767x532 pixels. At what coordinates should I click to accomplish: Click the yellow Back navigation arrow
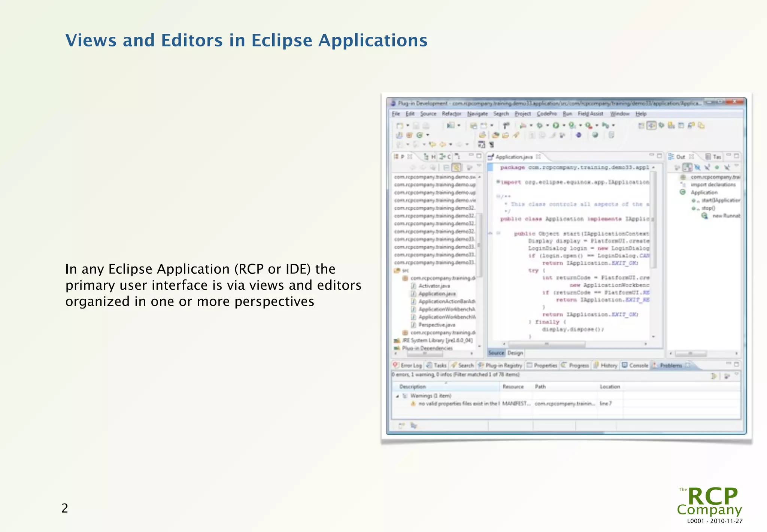click(x=443, y=145)
